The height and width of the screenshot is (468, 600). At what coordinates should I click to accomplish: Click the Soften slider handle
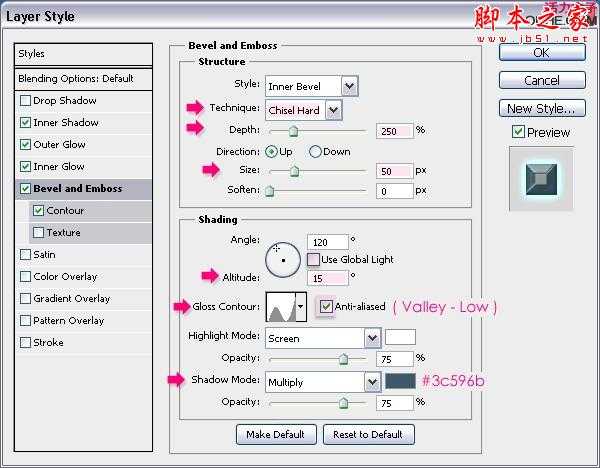point(270,191)
